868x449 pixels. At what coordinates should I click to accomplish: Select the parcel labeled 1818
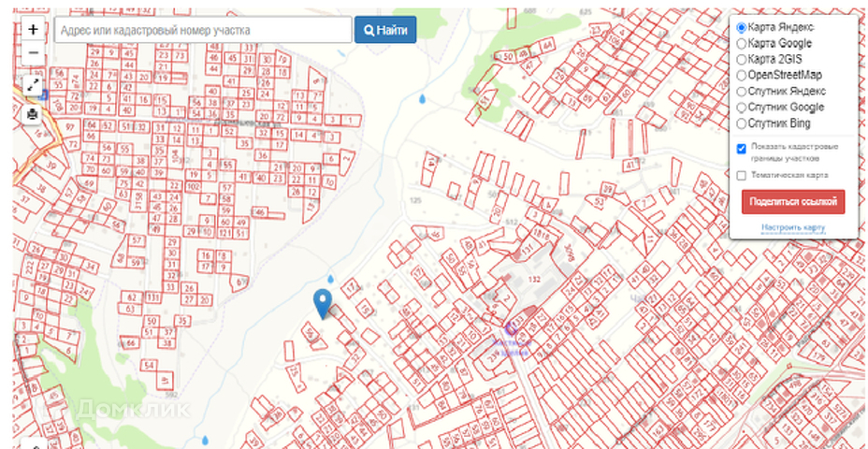(541, 234)
